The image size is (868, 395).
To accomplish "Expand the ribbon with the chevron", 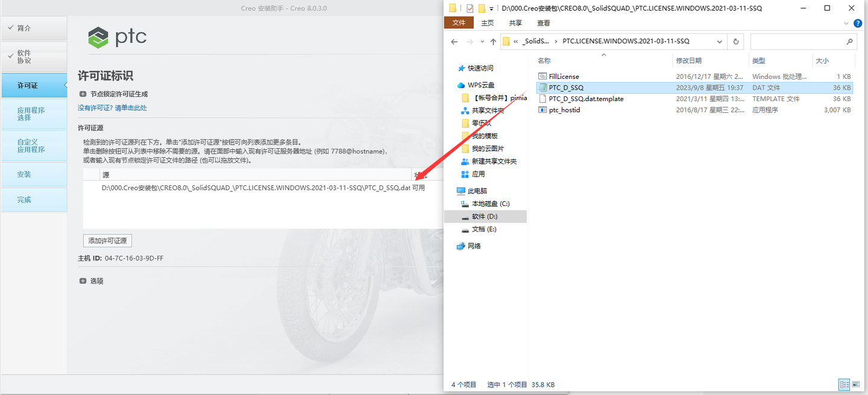I will [845, 23].
